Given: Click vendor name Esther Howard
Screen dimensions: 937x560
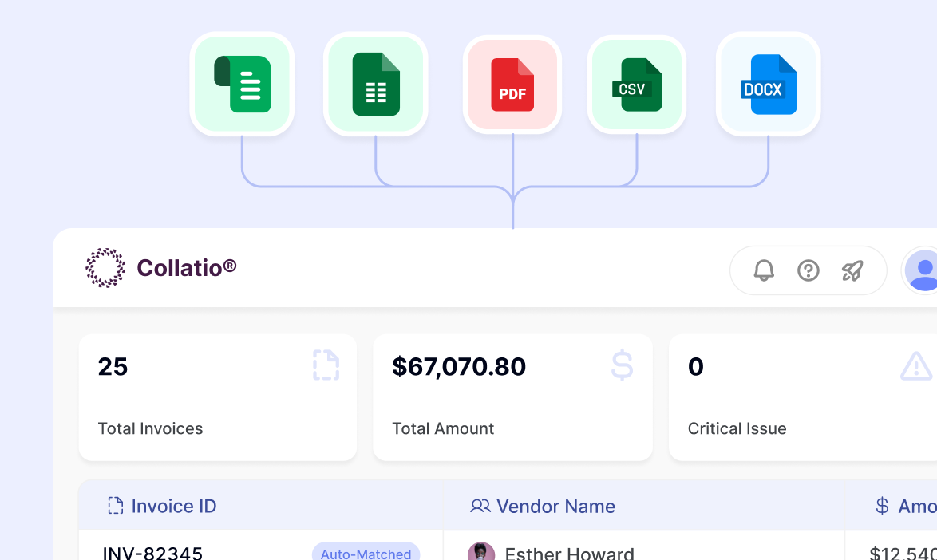Looking at the screenshot, I should [x=570, y=554].
